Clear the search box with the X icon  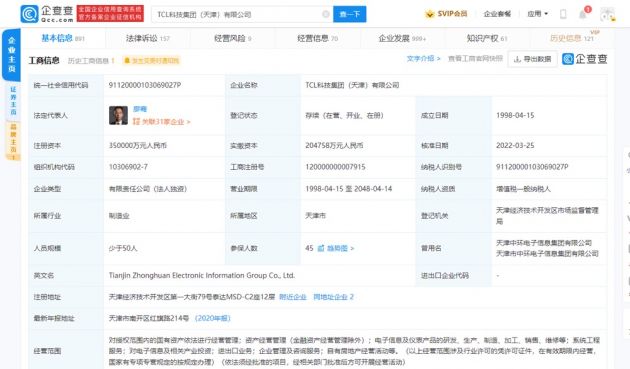[326, 14]
